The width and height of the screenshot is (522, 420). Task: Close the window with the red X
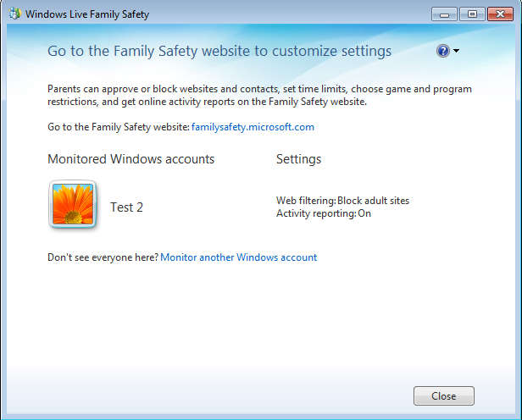pos(498,14)
